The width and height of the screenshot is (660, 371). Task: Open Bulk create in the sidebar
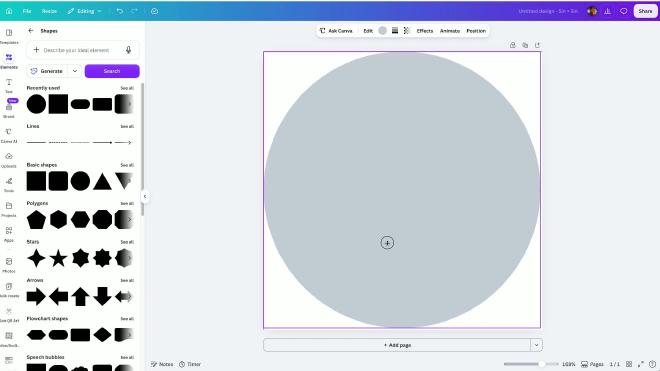[x=9, y=290]
